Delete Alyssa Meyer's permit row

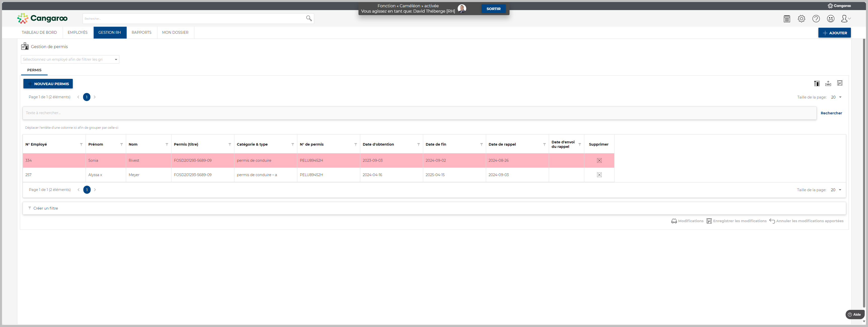click(599, 175)
